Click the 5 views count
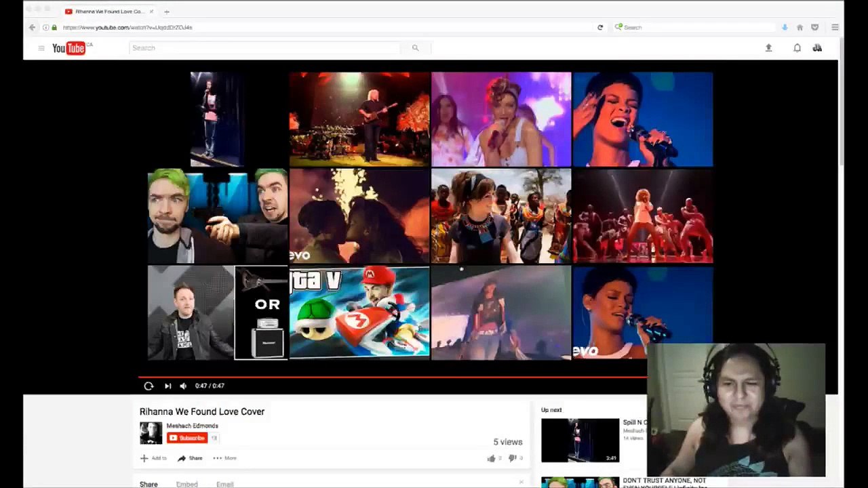This screenshot has width=868, height=488. point(507,443)
